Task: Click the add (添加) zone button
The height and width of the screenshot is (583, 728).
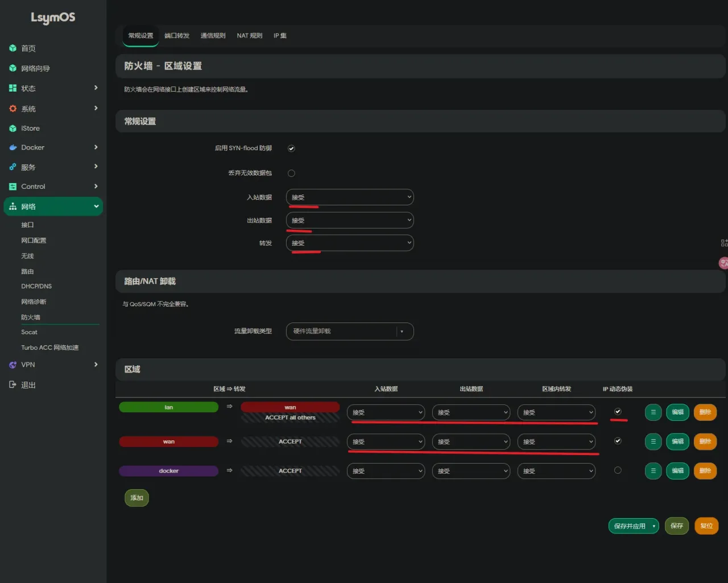Action: coord(136,498)
